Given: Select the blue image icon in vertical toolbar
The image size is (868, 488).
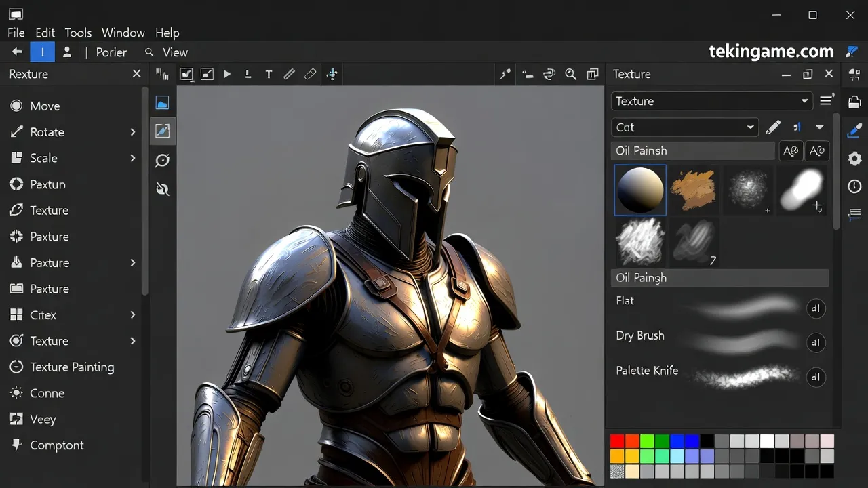Looking at the screenshot, I should 162,103.
